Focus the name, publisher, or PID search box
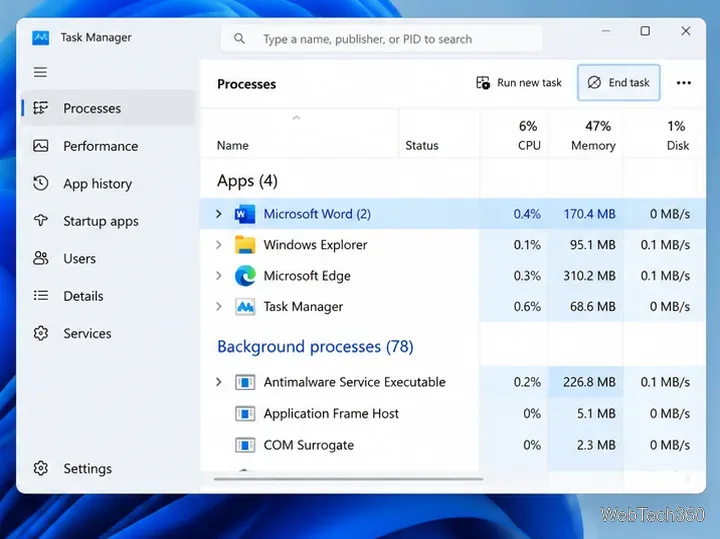This screenshot has width=720, height=539. pos(382,39)
